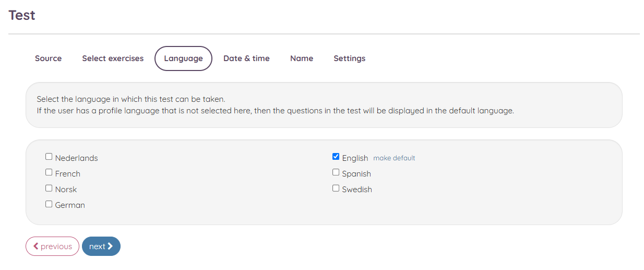This screenshot has width=644, height=270.
Task: Check the Norsk language option
Action: click(49, 188)
